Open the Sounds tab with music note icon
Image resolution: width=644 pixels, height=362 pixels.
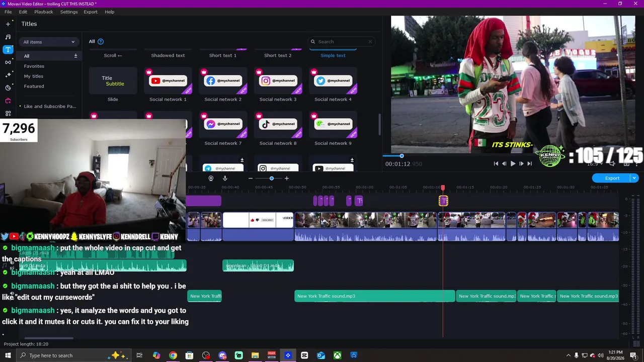tap(8, 37)
